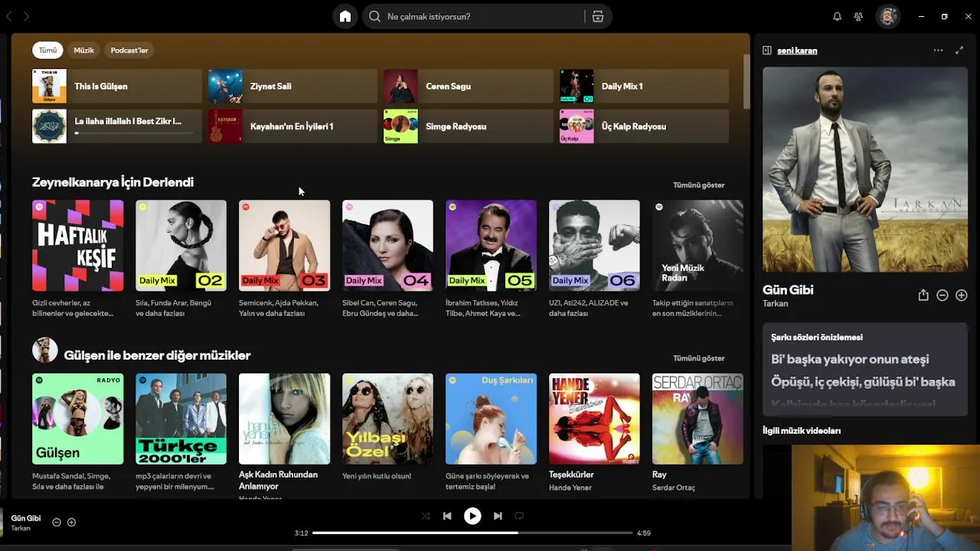Skip to previous track
980x551 pixels.
click(447, 516)
